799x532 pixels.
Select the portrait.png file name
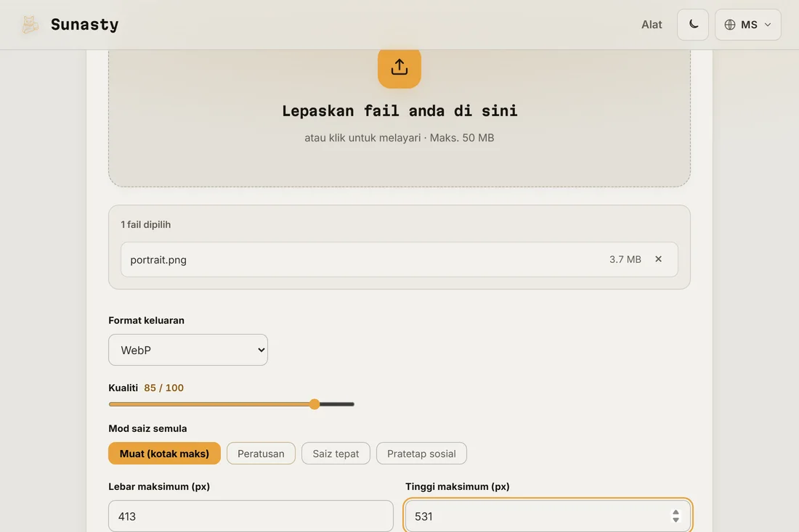[x=158, y=260]
